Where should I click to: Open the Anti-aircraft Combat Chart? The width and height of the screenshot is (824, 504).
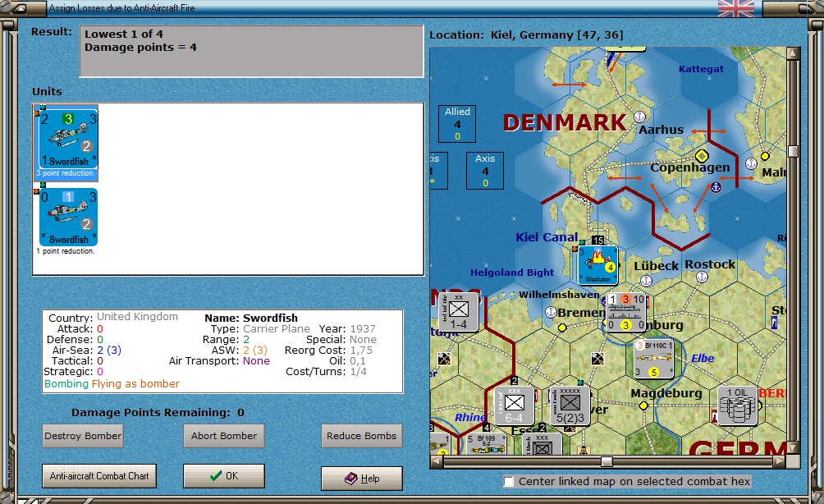click(x=99, y=475)
